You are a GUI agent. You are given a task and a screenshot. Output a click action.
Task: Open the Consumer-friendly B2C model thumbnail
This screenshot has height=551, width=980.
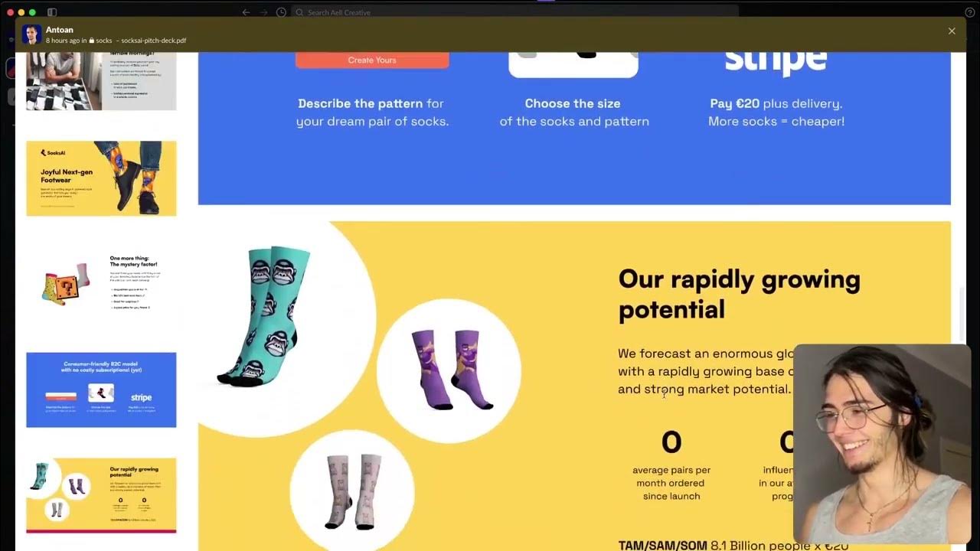(101, 390)
